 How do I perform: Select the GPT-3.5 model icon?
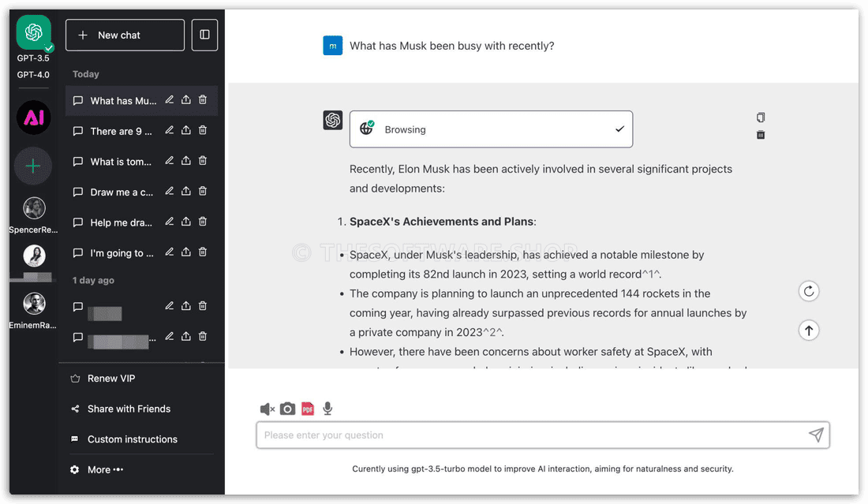click(34, 32)
